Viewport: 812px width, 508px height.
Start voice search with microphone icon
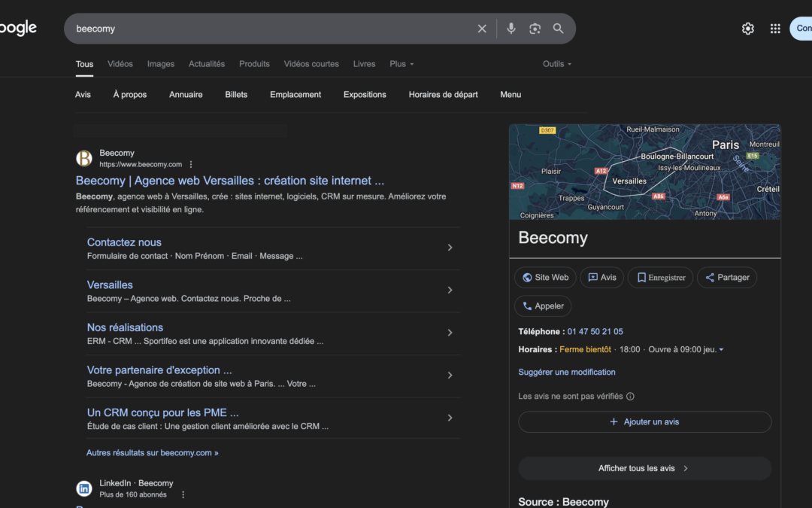[x=511, y=29]
